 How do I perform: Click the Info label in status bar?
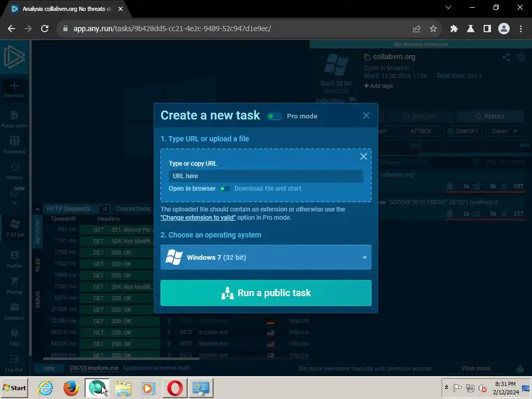pos(49,368)
